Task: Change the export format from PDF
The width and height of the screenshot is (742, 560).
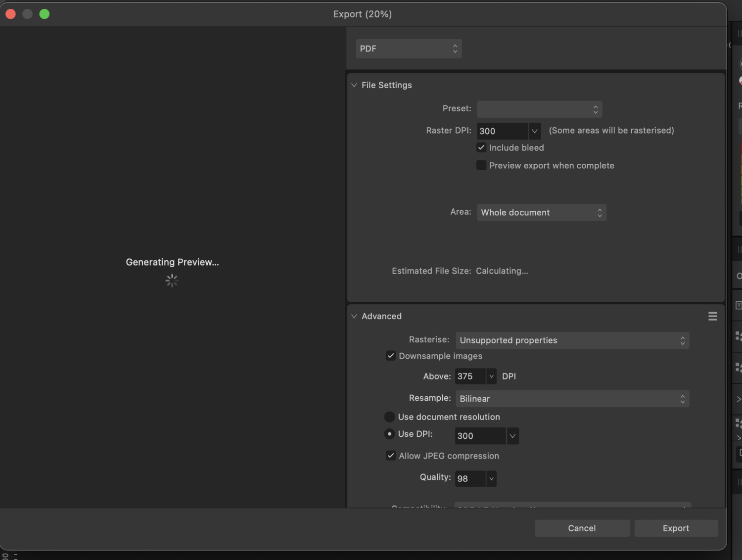Action: 409,48
